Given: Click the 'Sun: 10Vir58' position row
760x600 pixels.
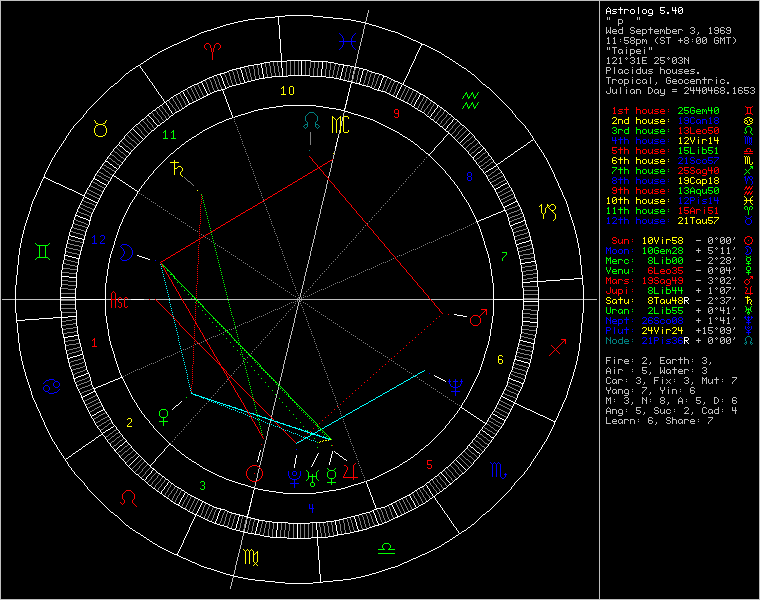Looking at the screenshot, I should pos(681,241).
